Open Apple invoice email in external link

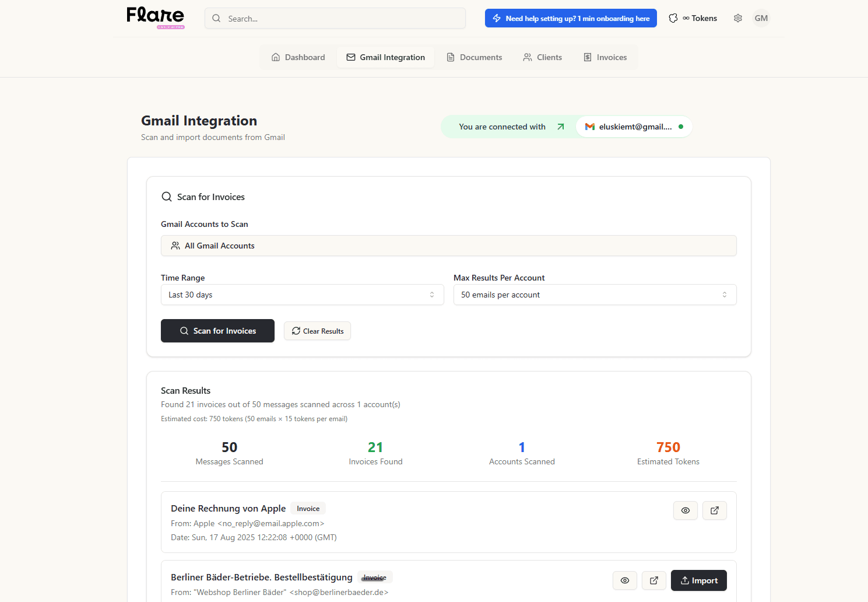[715, 510]
